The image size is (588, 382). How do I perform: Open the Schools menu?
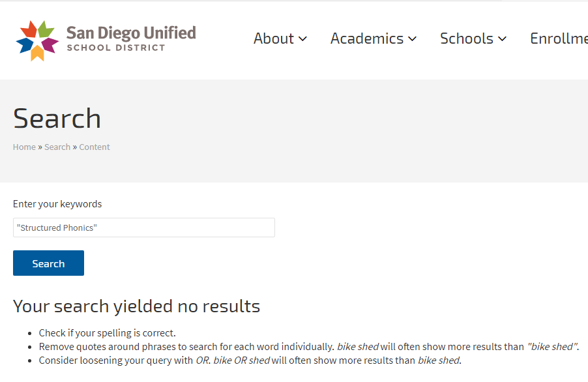point(466,38)
